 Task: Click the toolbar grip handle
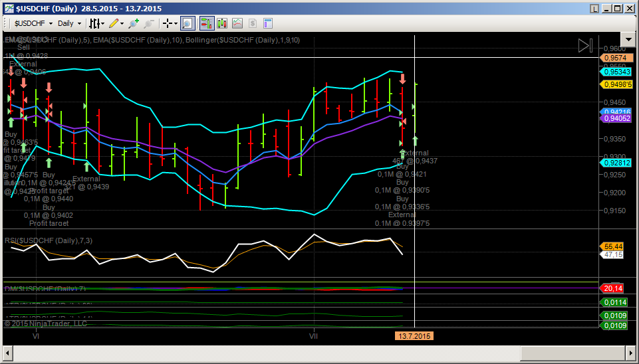tap(6, 23)
